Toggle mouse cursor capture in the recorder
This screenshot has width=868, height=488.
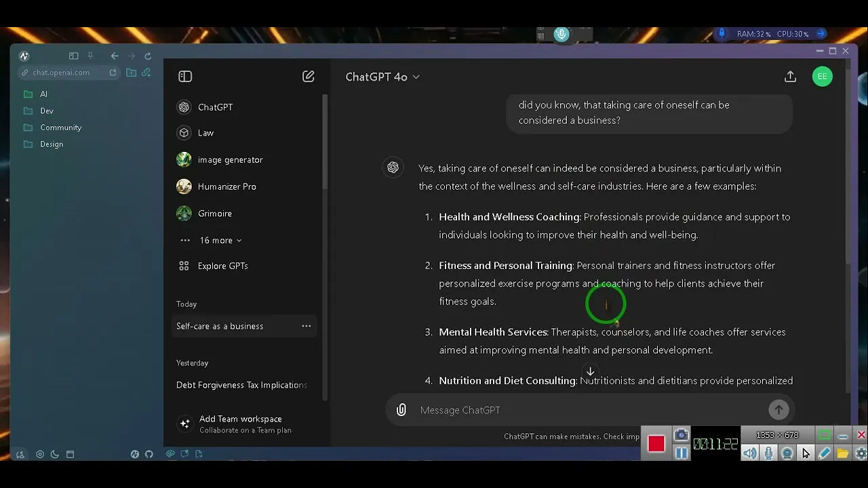coord(806,453)
